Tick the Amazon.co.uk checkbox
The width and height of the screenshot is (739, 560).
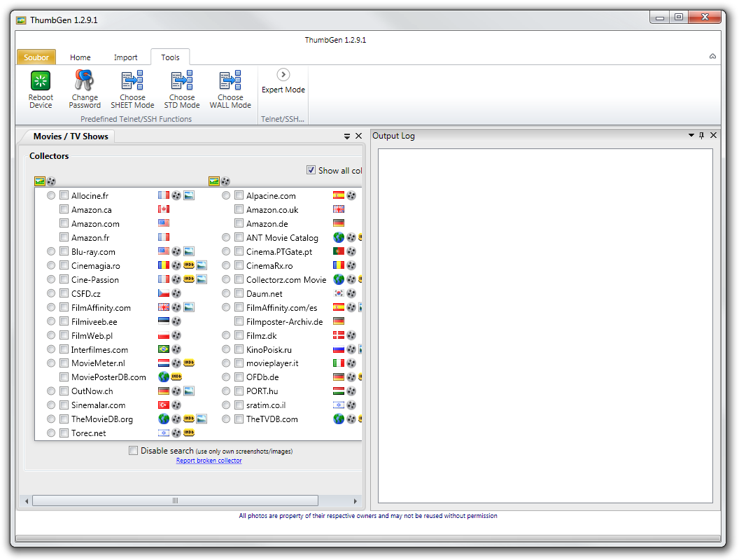239,209
